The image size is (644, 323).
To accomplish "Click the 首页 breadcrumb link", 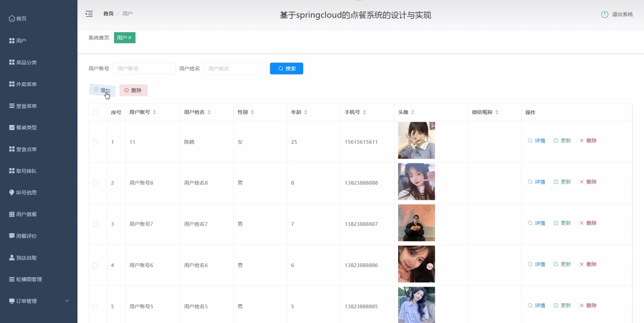I will (108, 14).
